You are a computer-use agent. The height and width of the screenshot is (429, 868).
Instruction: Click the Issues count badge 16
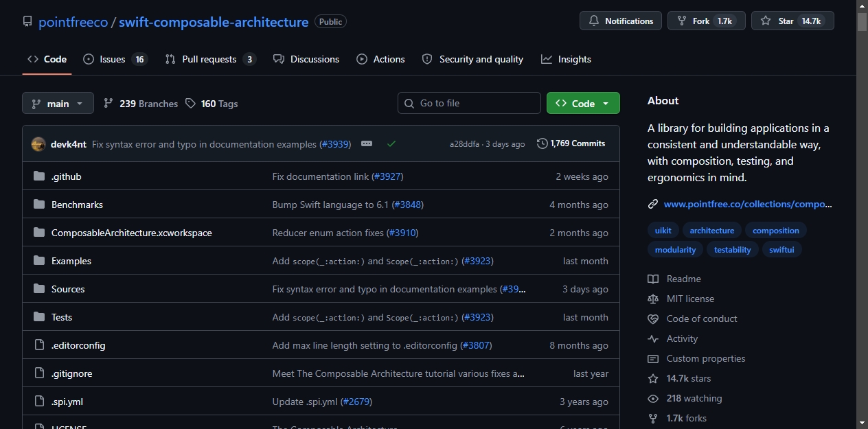point(140,59)
